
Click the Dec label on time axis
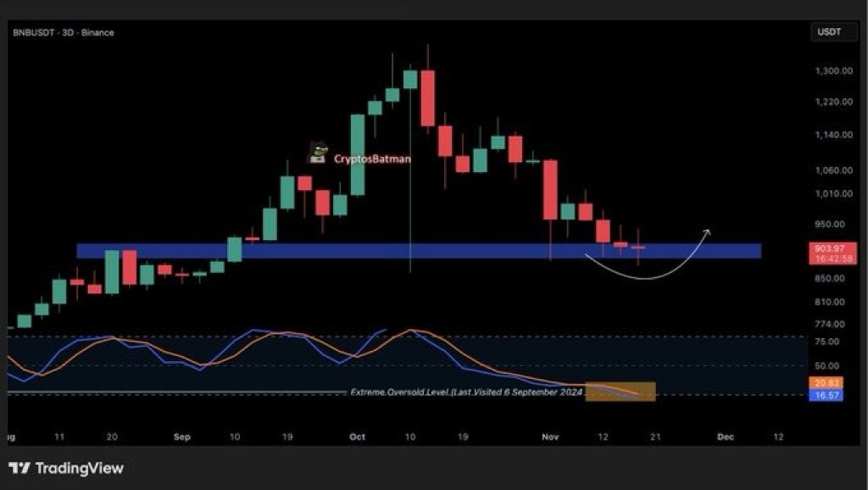[x=725, y=437]
